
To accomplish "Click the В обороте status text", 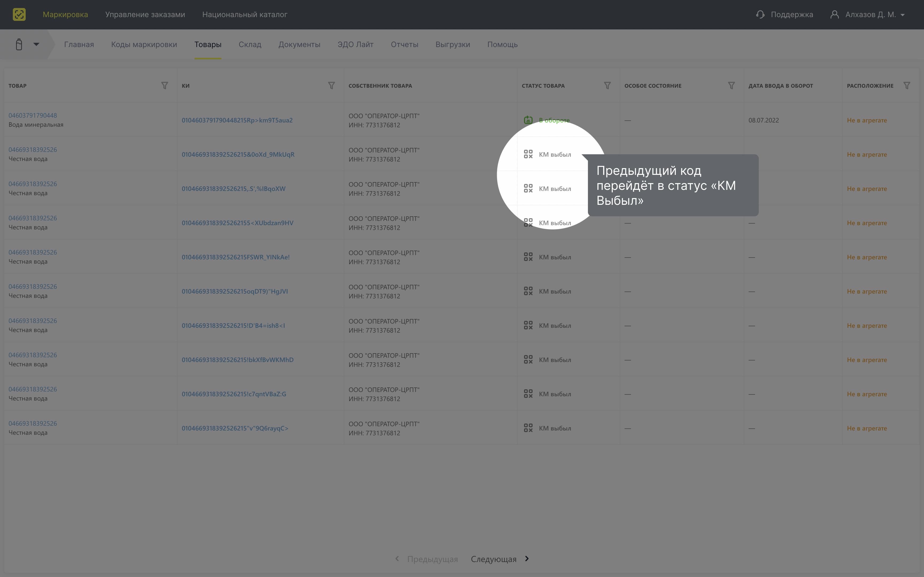I will tap(554, 120).
